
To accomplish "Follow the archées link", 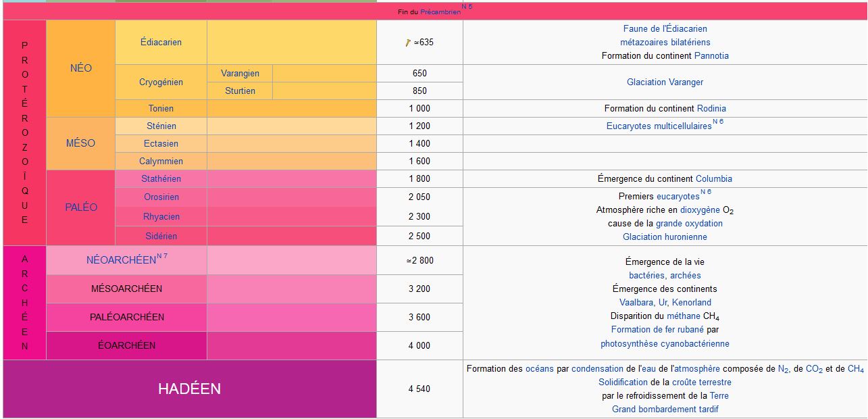I will pyautogui.click(x=686, y=275).
